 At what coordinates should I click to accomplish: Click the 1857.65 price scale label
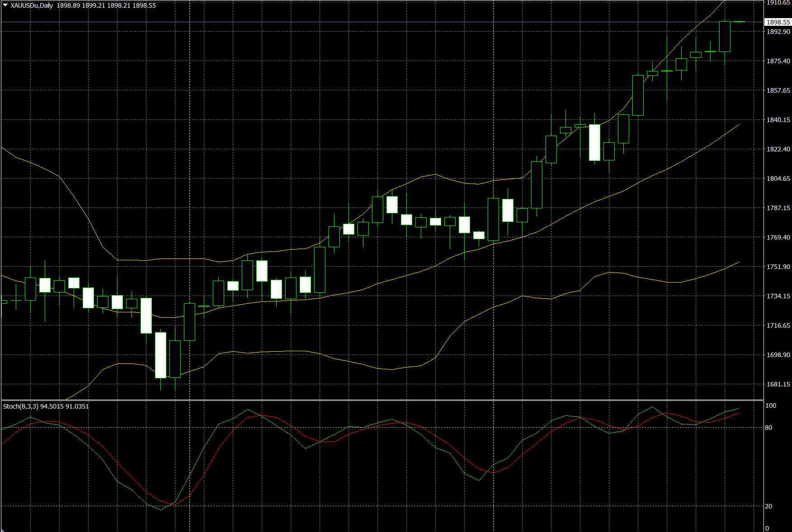pyautogui.click(x=778, y=90)
